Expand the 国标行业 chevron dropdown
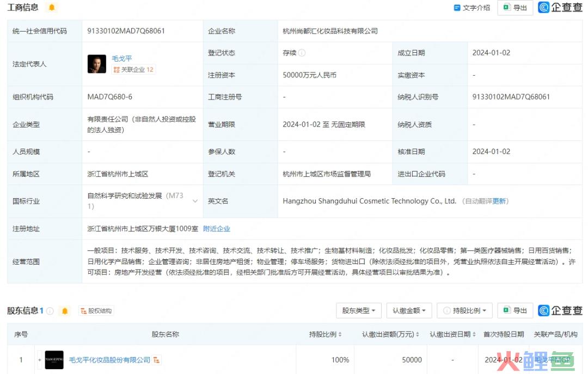 pos(195,201)
